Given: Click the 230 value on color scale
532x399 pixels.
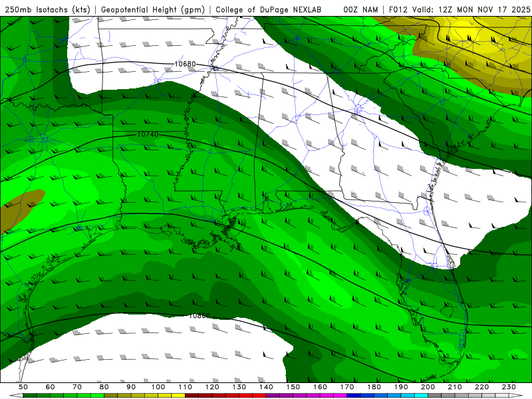Looking at the screenshot, I should pos(509,387).
